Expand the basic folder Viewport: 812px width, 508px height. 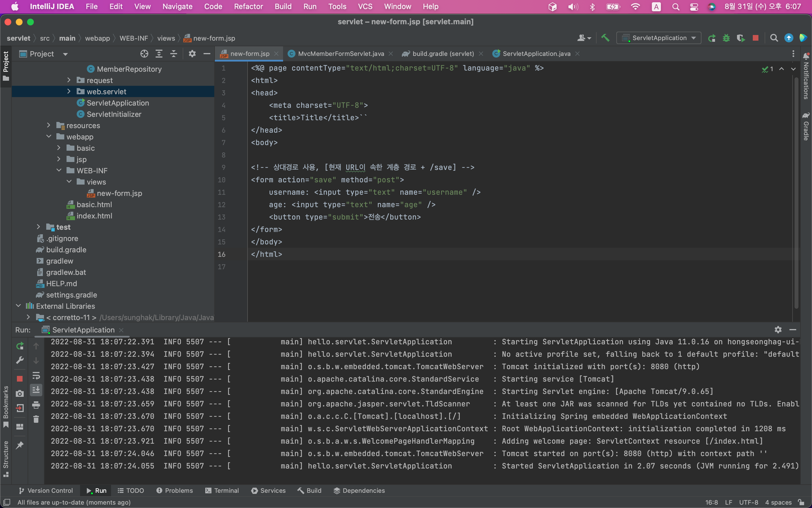pos(59,148)
